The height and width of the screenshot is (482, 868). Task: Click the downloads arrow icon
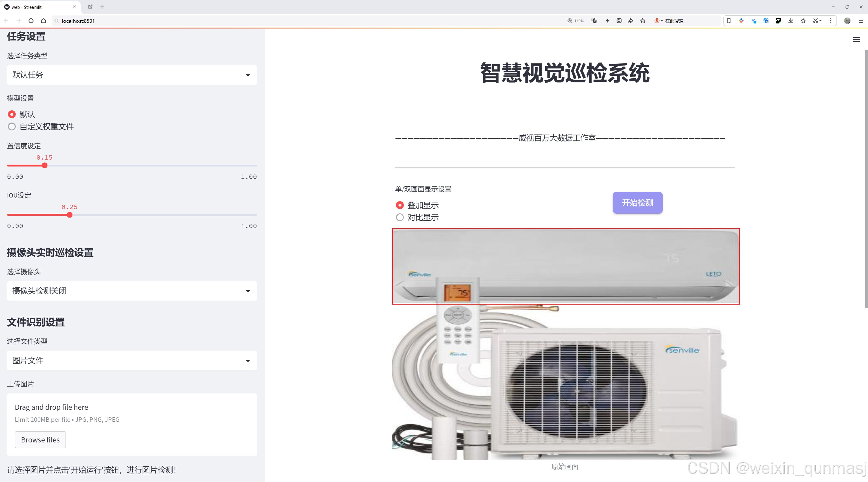point(791,21)
